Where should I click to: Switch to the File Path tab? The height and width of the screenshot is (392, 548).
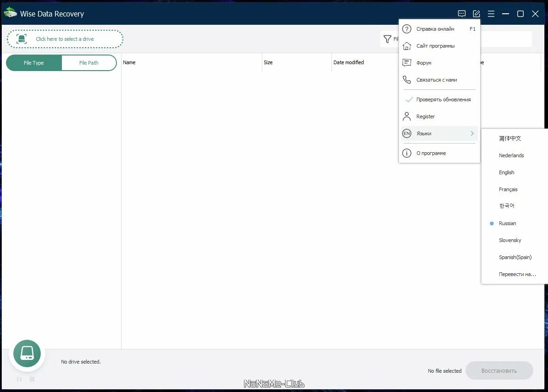89,62
